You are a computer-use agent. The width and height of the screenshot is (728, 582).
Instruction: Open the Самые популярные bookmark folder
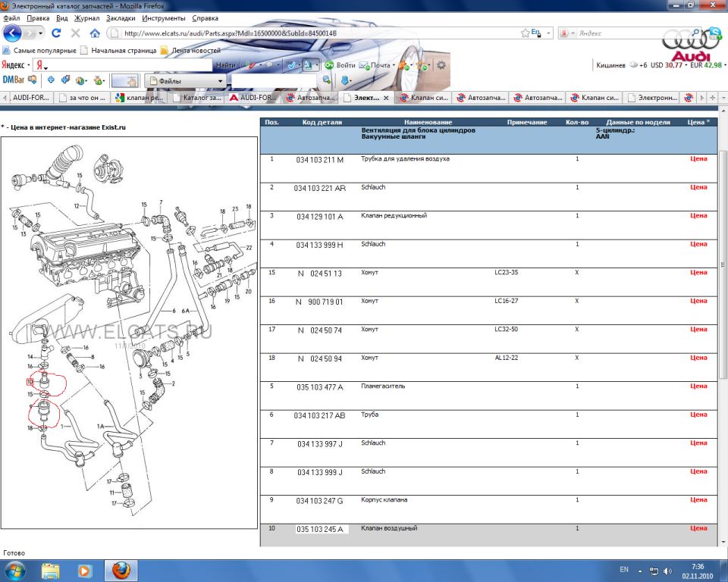coord(39,50)
